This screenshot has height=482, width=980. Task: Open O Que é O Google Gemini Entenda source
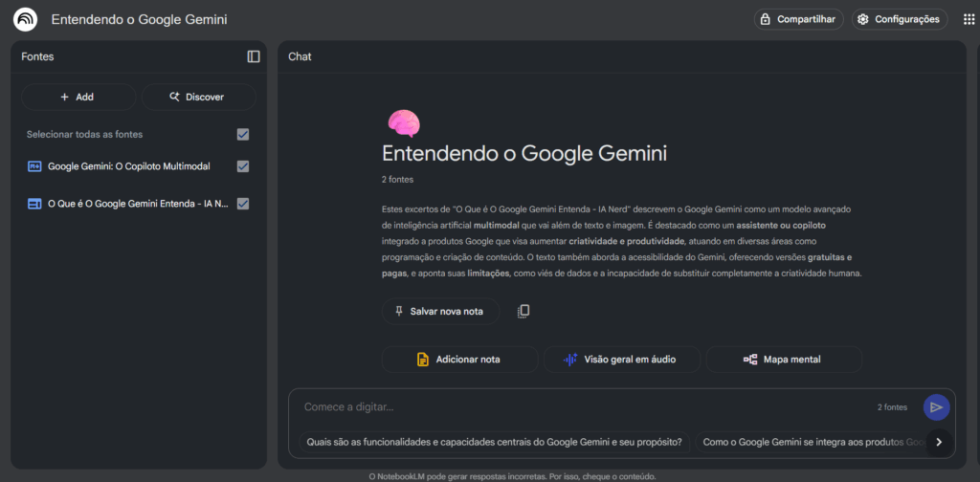[x=138, y=204]
